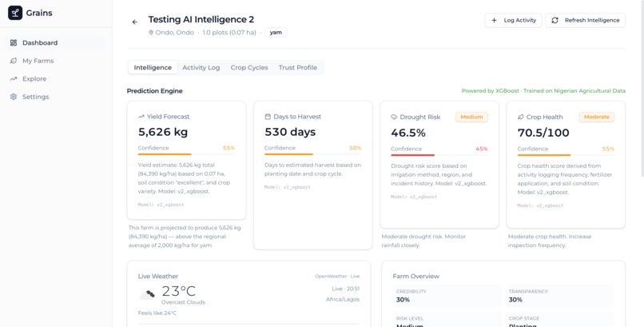644x327 pixels.
Task: Click the Medium drought risk badge
Action: tap(471, 117)
